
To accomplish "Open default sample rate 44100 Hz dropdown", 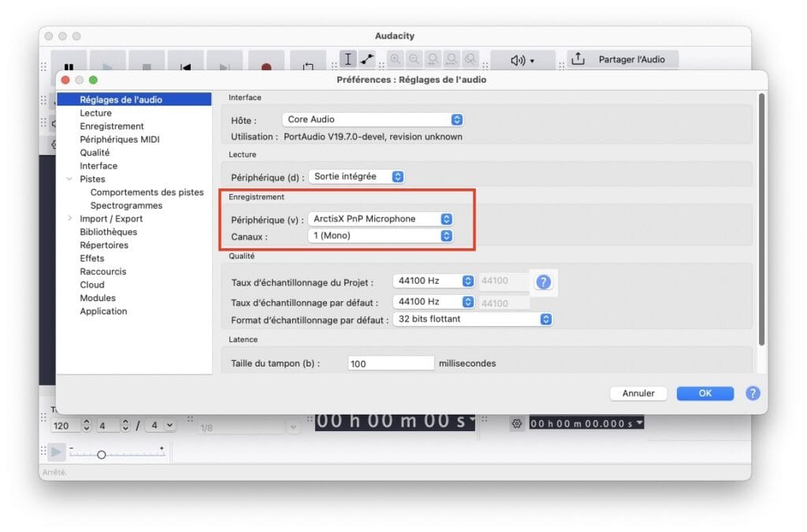I will pyautogui.click(x=433, y=302).
